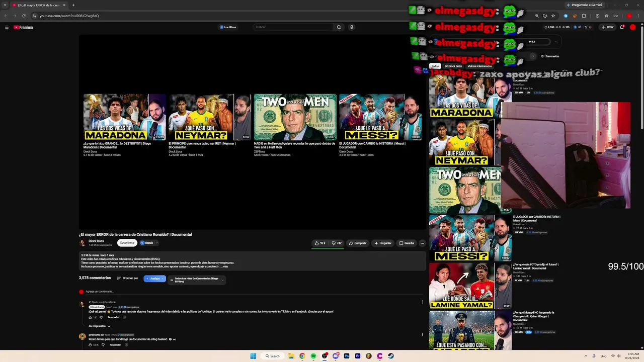Show hidden system tray icons

click(586, 356)
